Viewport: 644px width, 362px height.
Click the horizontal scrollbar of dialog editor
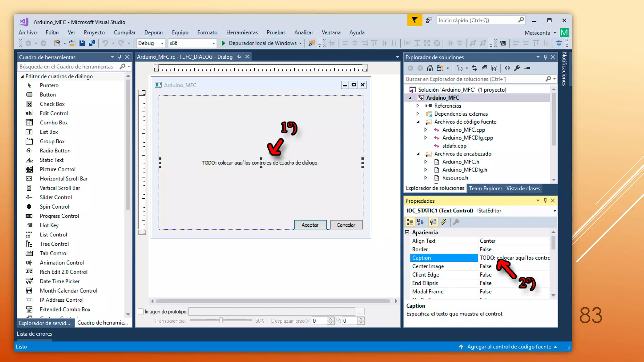273,301
